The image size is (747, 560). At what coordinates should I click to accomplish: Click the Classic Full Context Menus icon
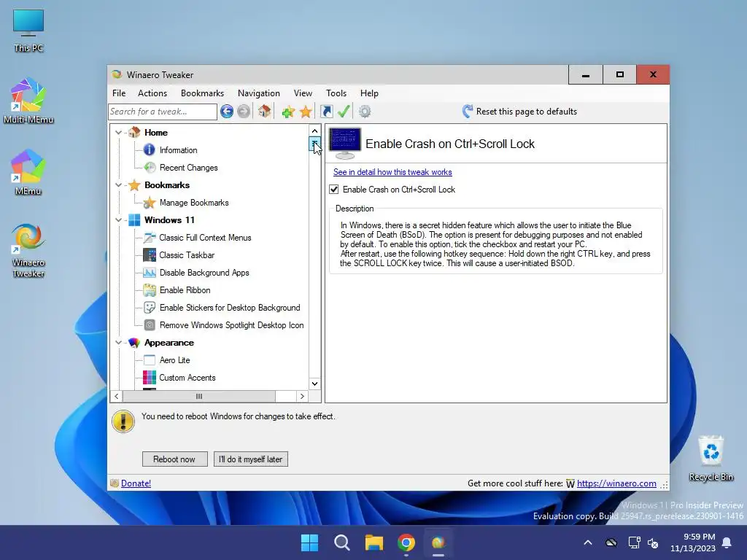(150, 238)
